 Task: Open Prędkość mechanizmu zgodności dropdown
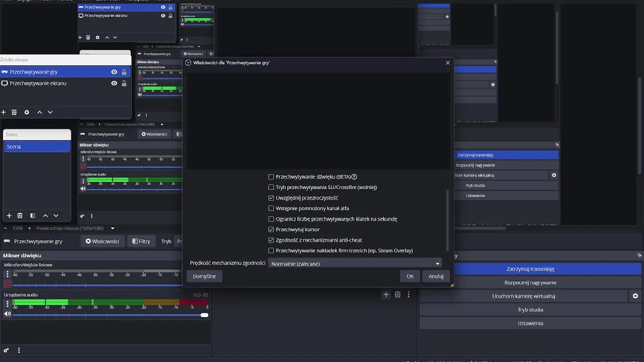(x=355, y=263)
